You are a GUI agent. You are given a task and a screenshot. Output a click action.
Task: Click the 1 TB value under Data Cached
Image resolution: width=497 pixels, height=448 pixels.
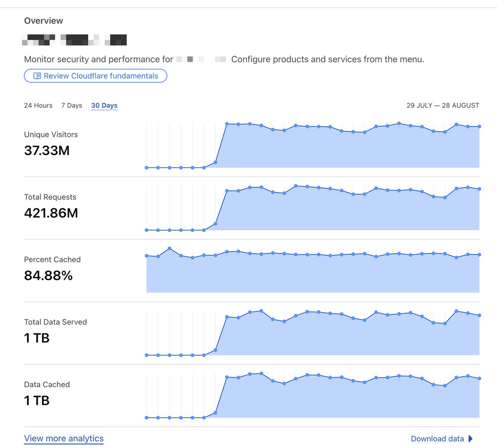pyautogui.click(x=37, y=400)
